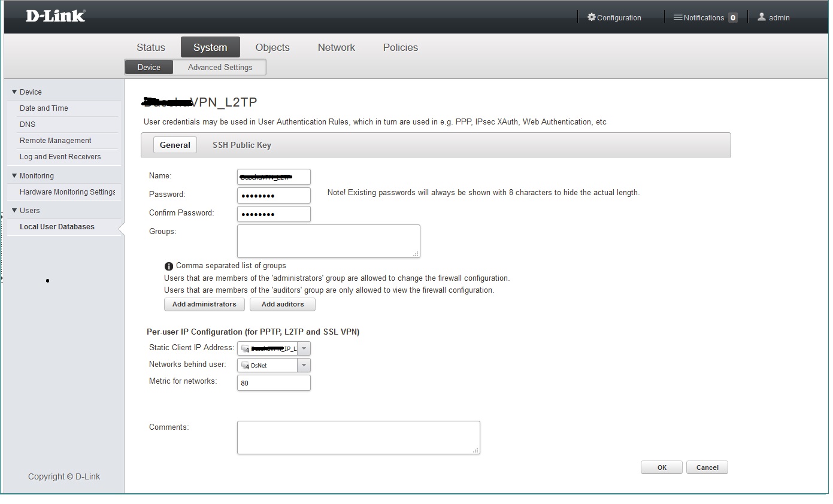Click the VPN_L2TP page title
Image resolution: width=833 pixels, height=504 pixels.
[201, 102]
